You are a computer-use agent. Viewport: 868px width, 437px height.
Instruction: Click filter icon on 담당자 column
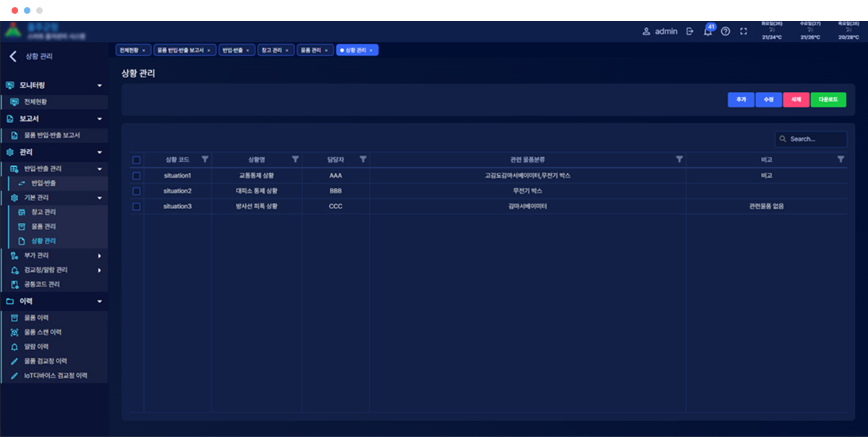click(363, 159)
